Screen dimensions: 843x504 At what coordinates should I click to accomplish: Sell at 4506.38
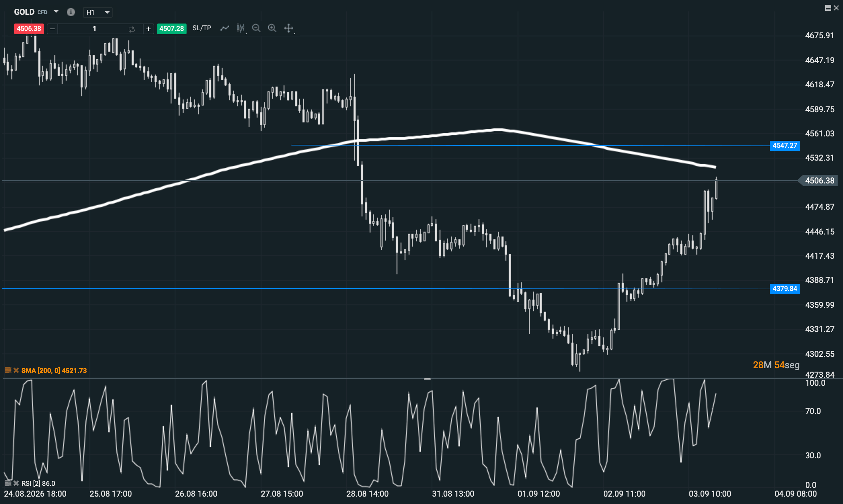[x=29, y=29]
